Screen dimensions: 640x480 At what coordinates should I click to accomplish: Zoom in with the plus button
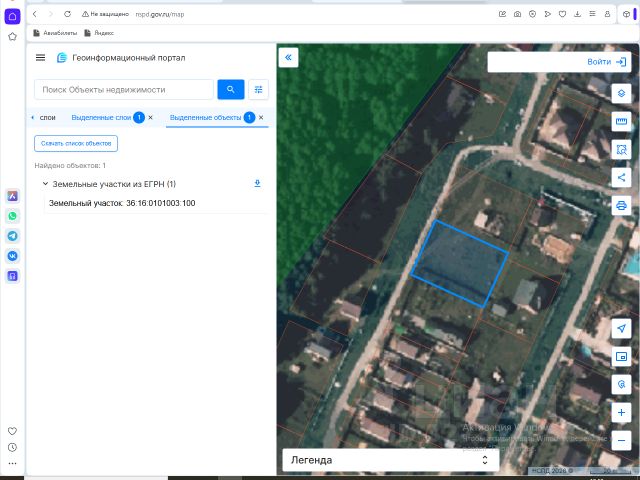(621, 412)
